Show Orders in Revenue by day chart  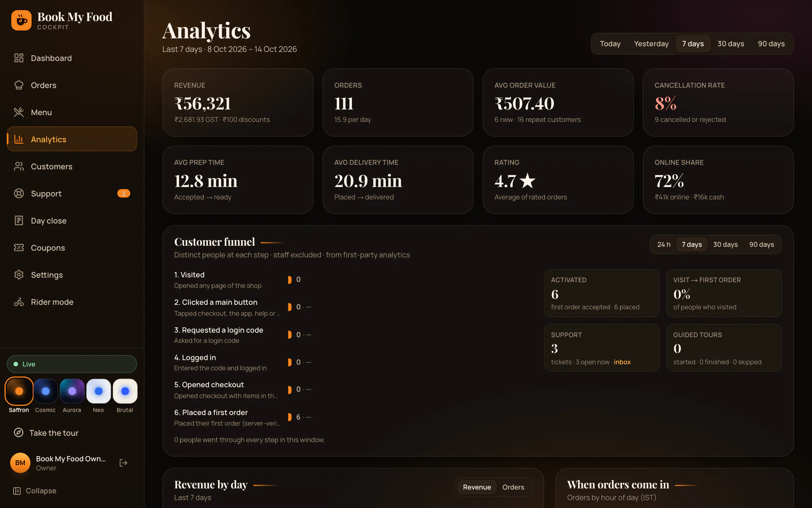[513, 487]
